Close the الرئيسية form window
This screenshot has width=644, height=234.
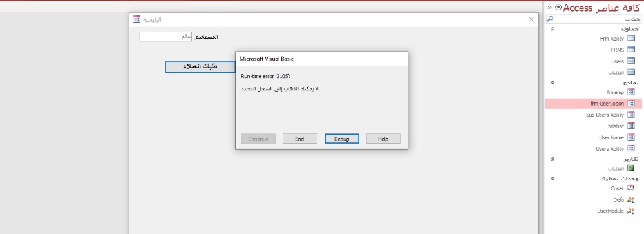(531, 19)
